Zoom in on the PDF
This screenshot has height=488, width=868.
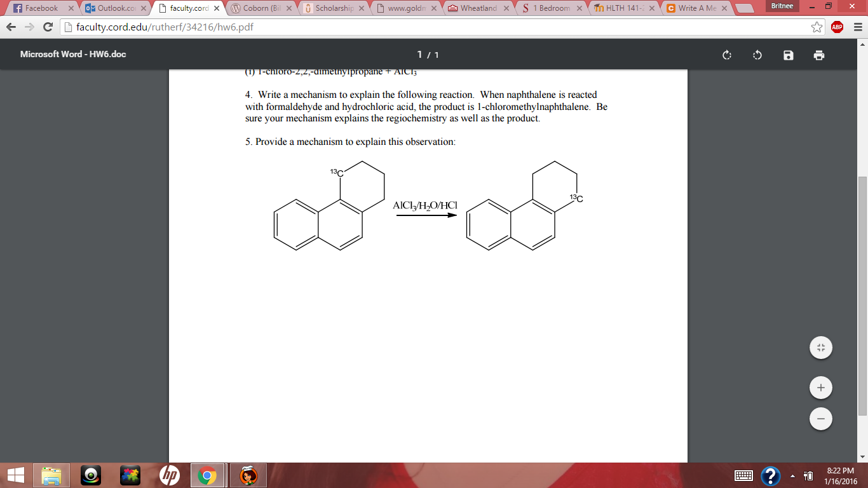click(820, 387)
